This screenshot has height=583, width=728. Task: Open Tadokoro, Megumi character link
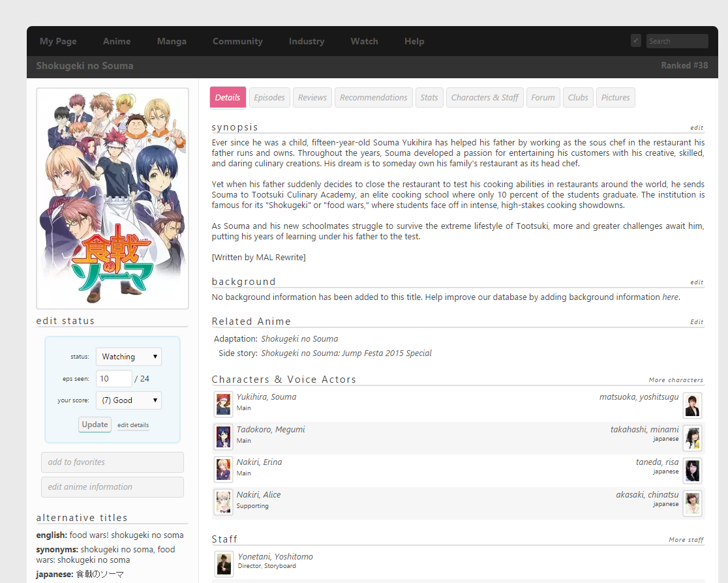coord(271,429)
